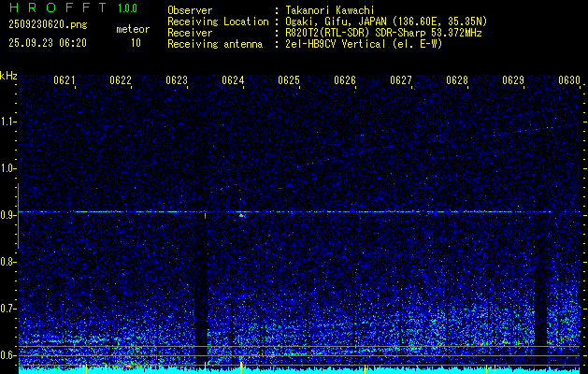Click the 0.6 frequency axis label
Screen dimensions: 588x374
(8, 355)
